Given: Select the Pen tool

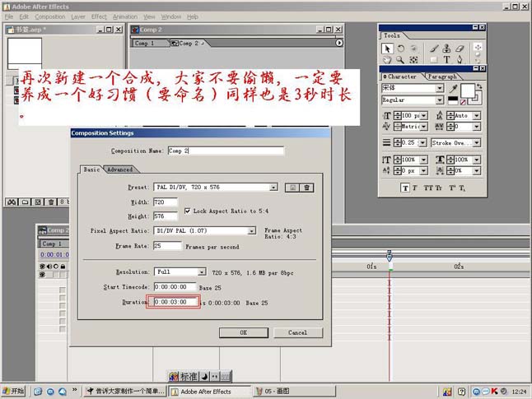Looking at the screenshot, I should [x=460, y=60].
